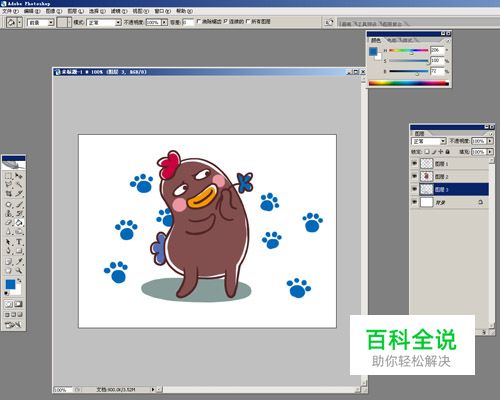500x400 pixels.
Task: Open the document status bar info arrow
Action: [x=153, y=389]
